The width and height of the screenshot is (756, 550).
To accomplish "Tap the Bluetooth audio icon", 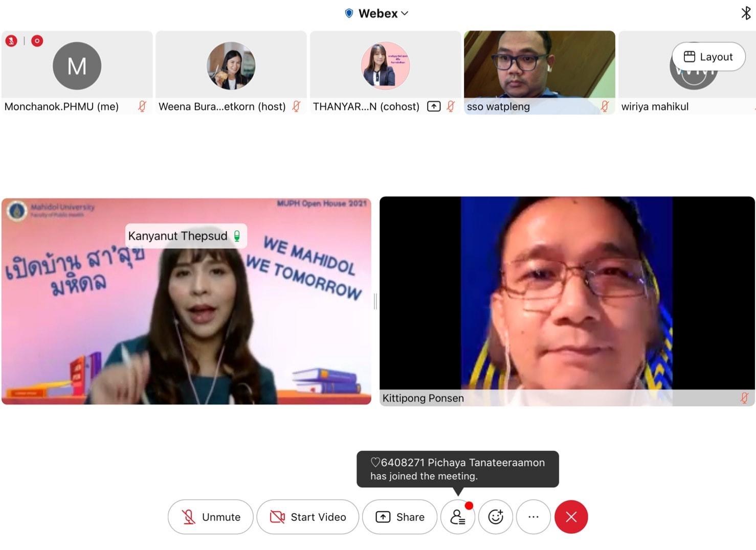I will [746, 13].
